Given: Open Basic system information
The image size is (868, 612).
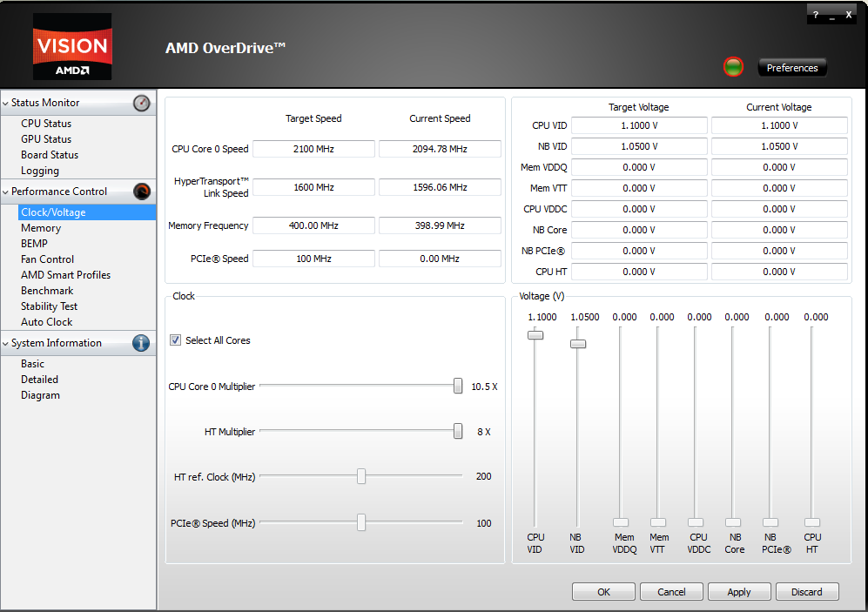Looking at the screenshot, I should point(33,364).
